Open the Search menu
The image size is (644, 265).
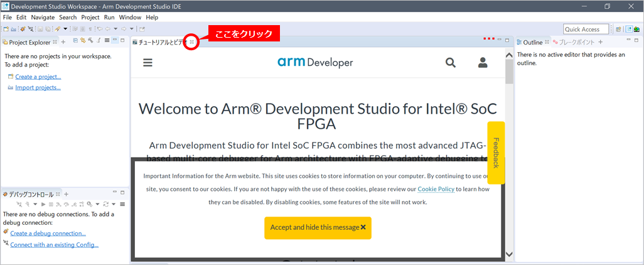[x=68, y=17]
